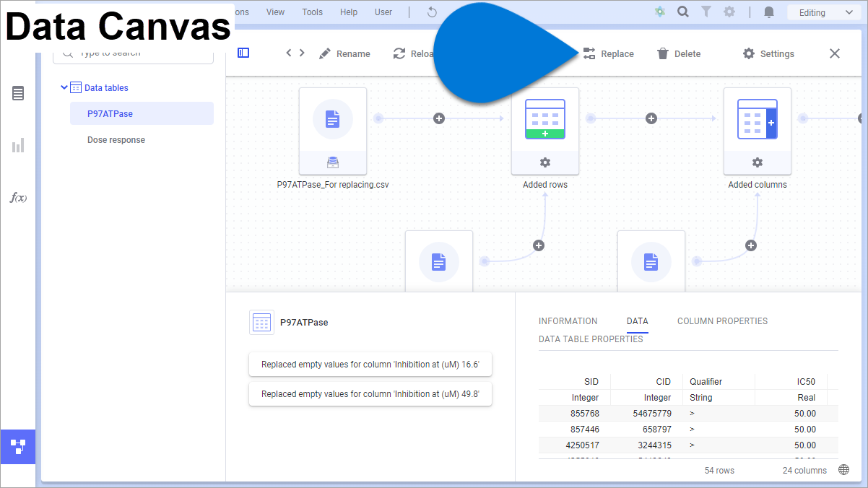The image size is (868, 488).
Task: Toggle the side panel icon beside the node arrows
Action: point(243,53)
